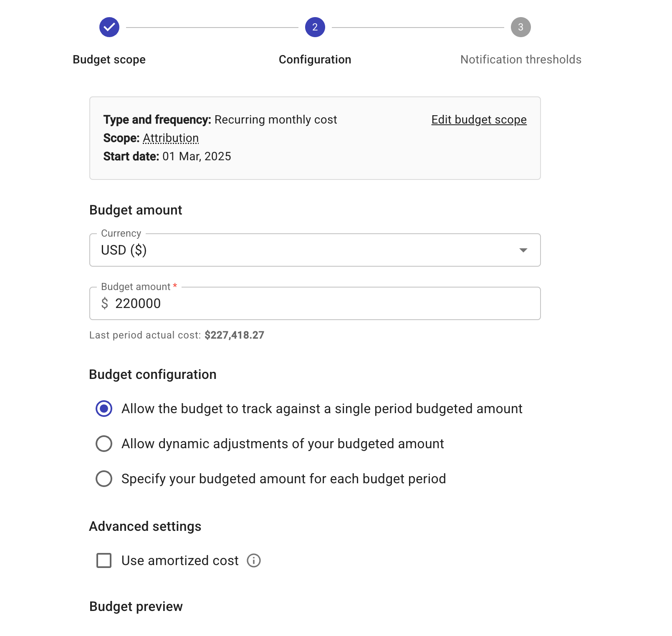The height and width of the screenshot is (636, 672).
Task: Click the Budget preview heading
Action: 136,606
